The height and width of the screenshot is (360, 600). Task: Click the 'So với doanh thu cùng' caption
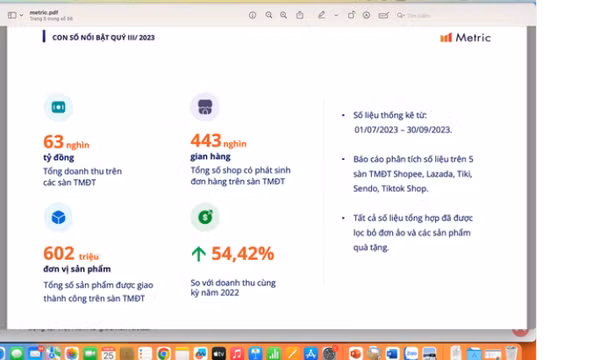(x=233, y=283)
